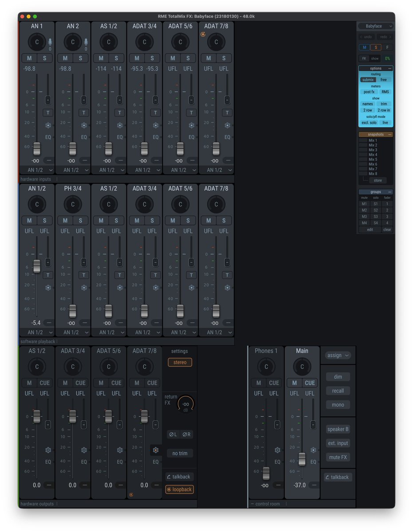Viewport: 413px width, 532px height.
Task: Collapse the control room section
Action: point(252,504)
